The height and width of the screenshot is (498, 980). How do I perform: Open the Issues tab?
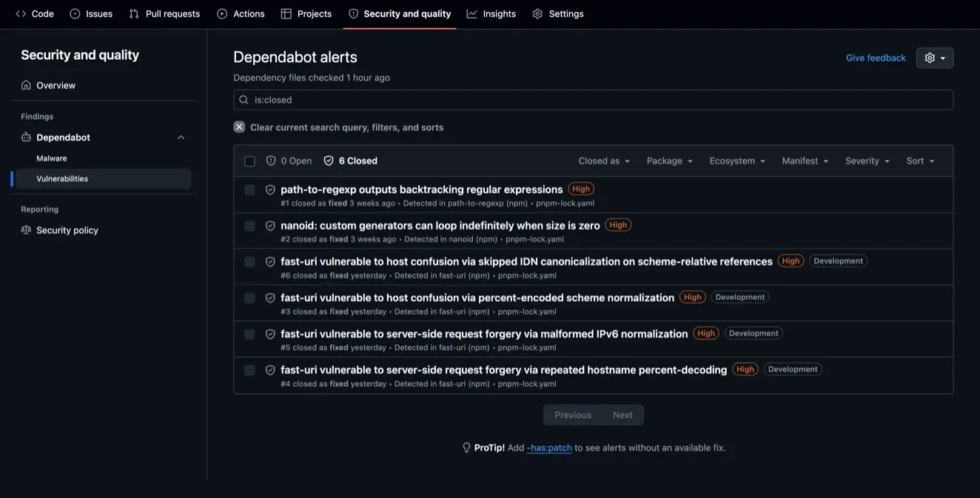(x=91, y=13)
